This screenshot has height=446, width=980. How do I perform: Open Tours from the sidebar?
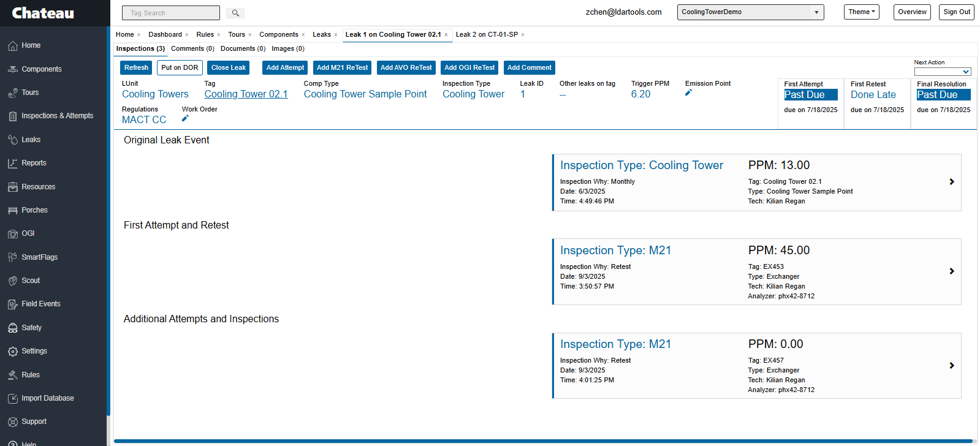[x=30, y=93]
